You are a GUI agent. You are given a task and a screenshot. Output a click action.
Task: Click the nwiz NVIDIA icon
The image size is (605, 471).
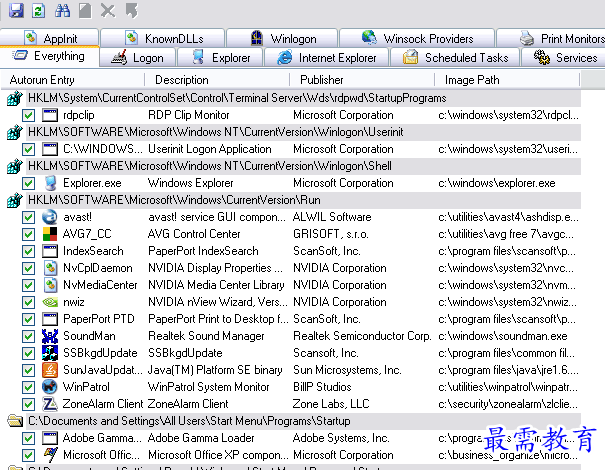click(49, 302)
